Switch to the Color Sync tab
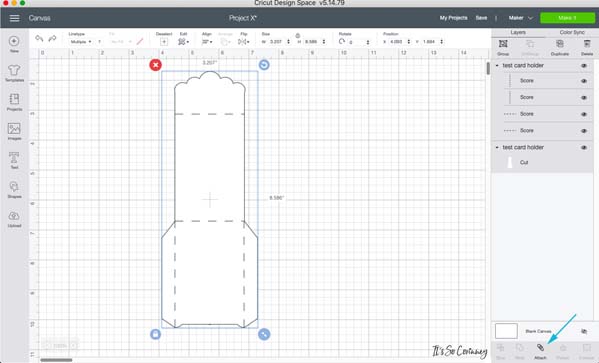The image size is (599, 363). click(572, 32)
